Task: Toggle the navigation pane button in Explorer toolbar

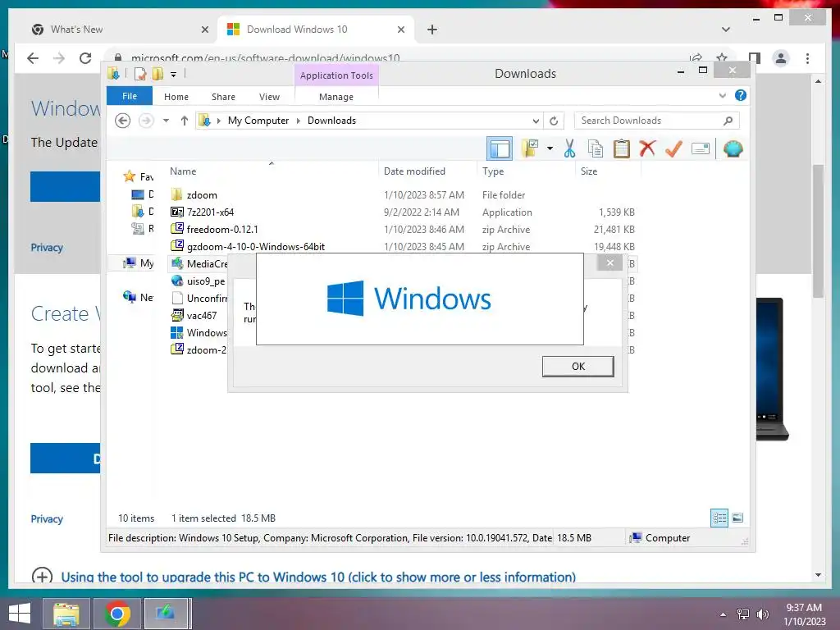Action: 500,149
